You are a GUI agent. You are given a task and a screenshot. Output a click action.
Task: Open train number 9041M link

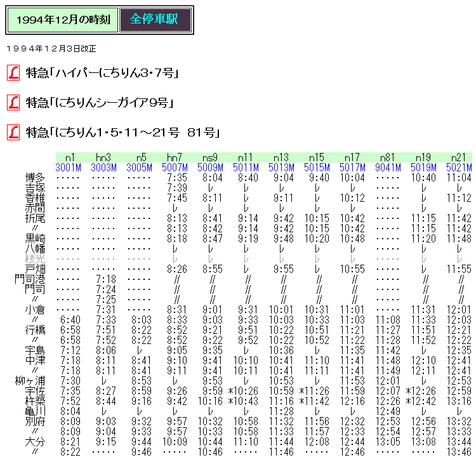tap(388, 168)
